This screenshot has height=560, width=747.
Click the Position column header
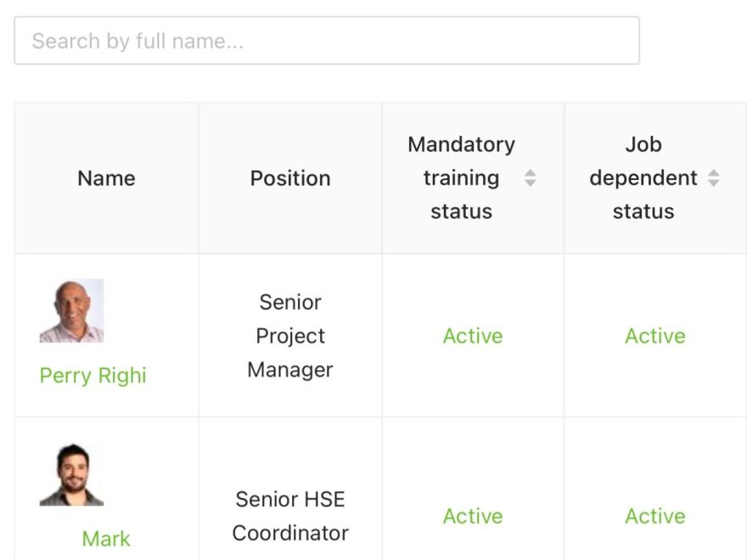coord(290,178)
